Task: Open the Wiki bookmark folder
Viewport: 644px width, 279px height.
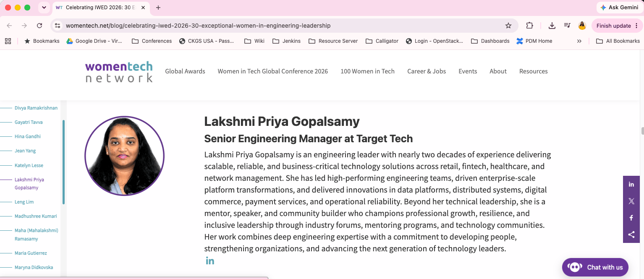Action: click(x=254, y=41)
